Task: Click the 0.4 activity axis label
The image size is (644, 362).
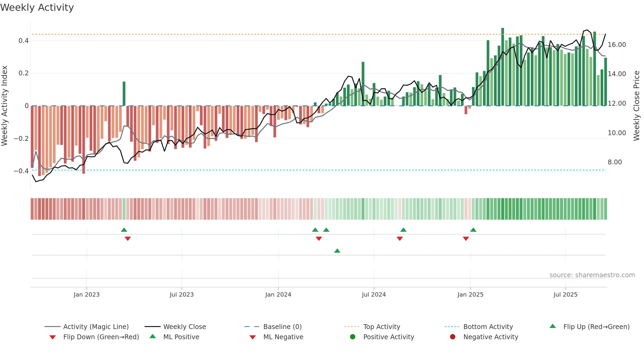Action: [x=24, y=41]
